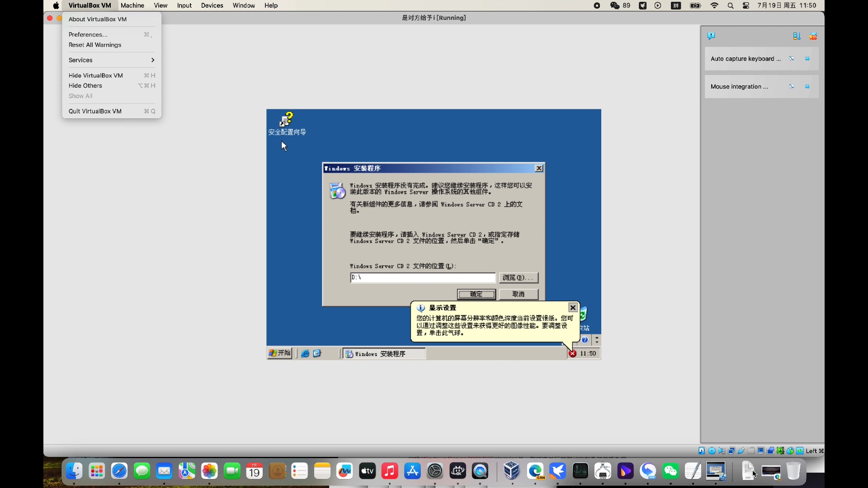This screenshot has width=868, height=488.
Task: Expand the Services submenu
Action: coord(112,60)
